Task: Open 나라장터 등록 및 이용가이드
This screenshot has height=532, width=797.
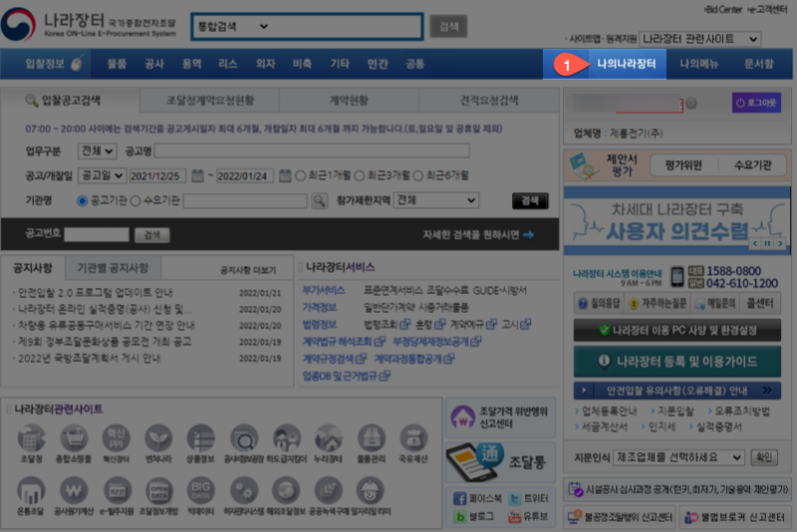Action: (x=677, y=362)
